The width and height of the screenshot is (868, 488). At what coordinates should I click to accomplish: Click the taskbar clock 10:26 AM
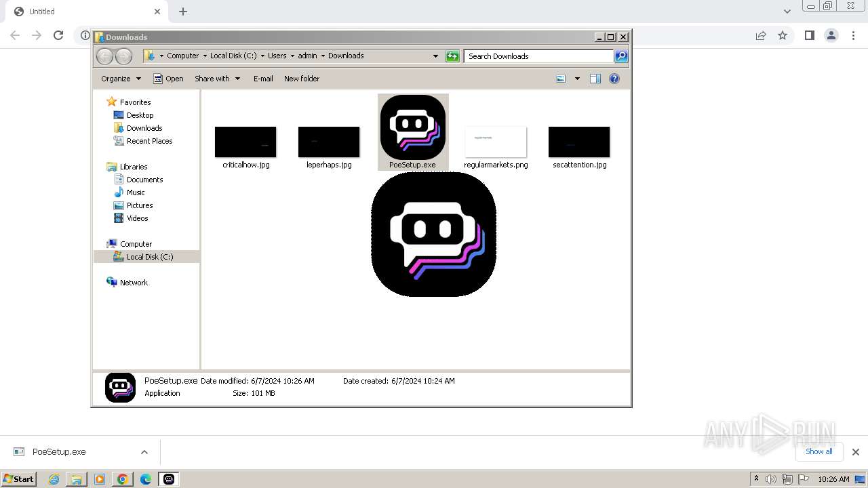pyautogui.click(x=833, y=479)
